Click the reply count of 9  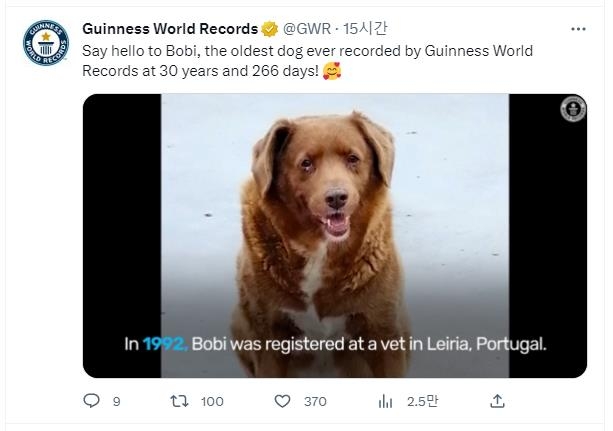(x=116, y=401)
